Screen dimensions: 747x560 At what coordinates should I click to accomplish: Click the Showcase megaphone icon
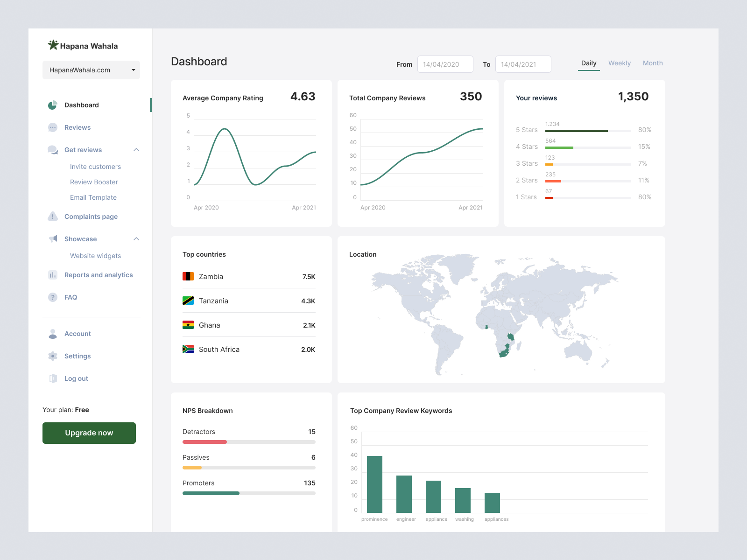pyautogui.click(x=53, y=238)
